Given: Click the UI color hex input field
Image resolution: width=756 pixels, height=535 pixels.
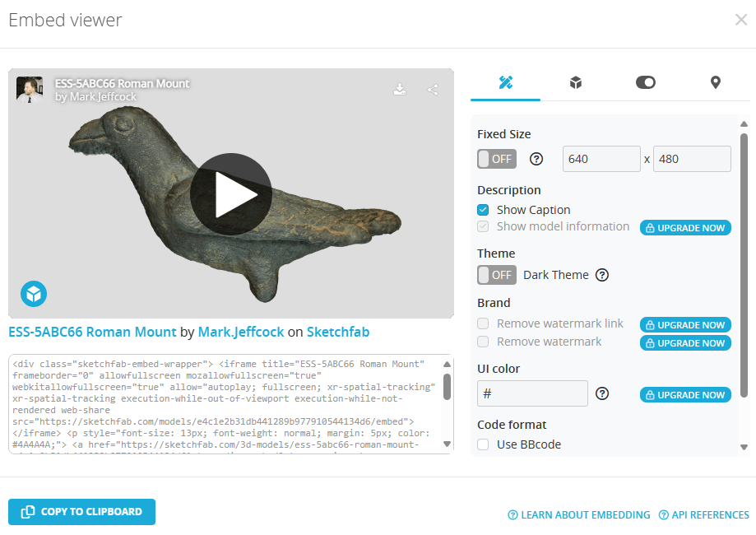Looking at the screenshot, I should [533, 393].
